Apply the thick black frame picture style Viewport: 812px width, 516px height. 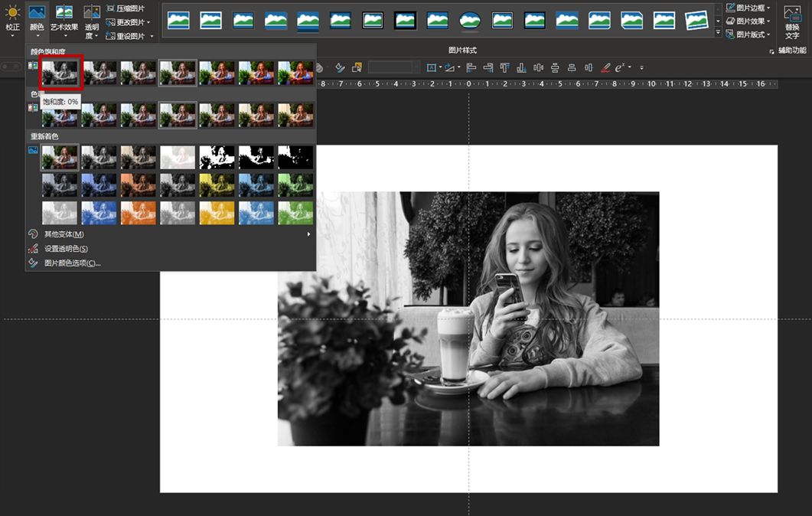pyautogui.click(x=405, y=21)
